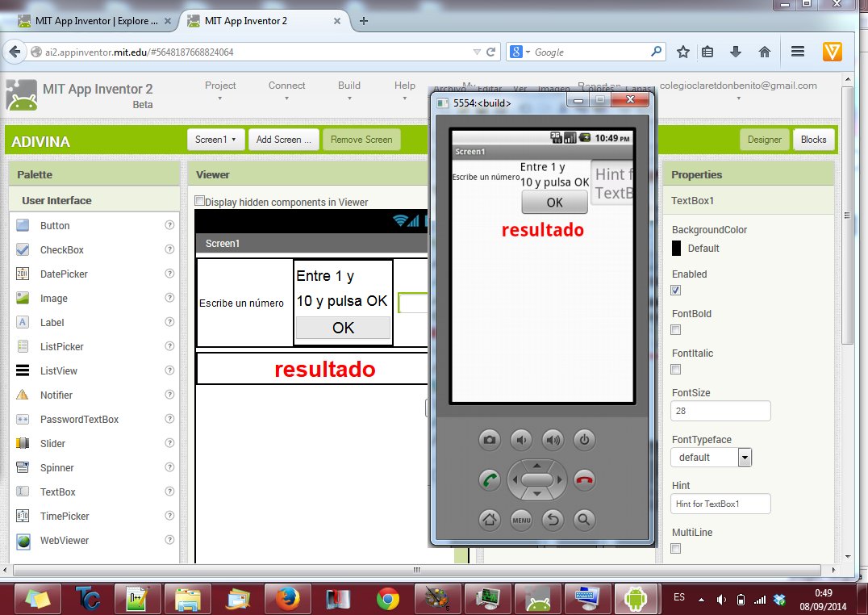Open a new browser tab
868x615 pixels.
[364, 21]
